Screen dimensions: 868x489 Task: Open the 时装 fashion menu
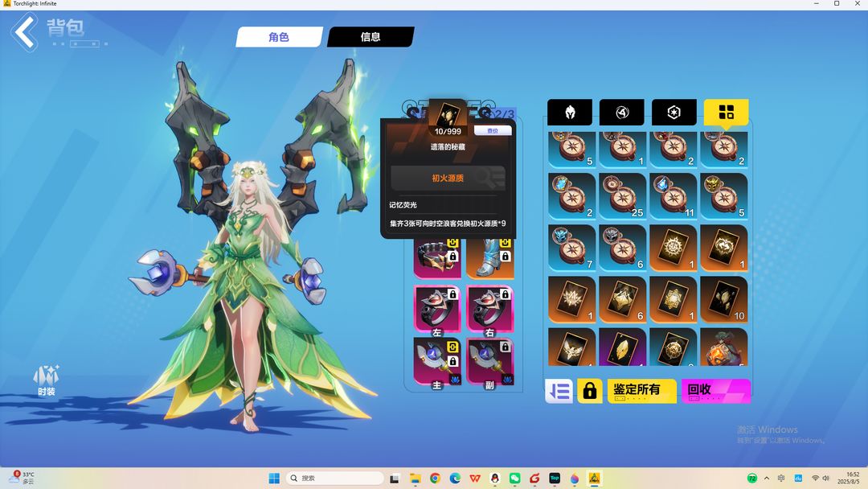pos(47,380)
